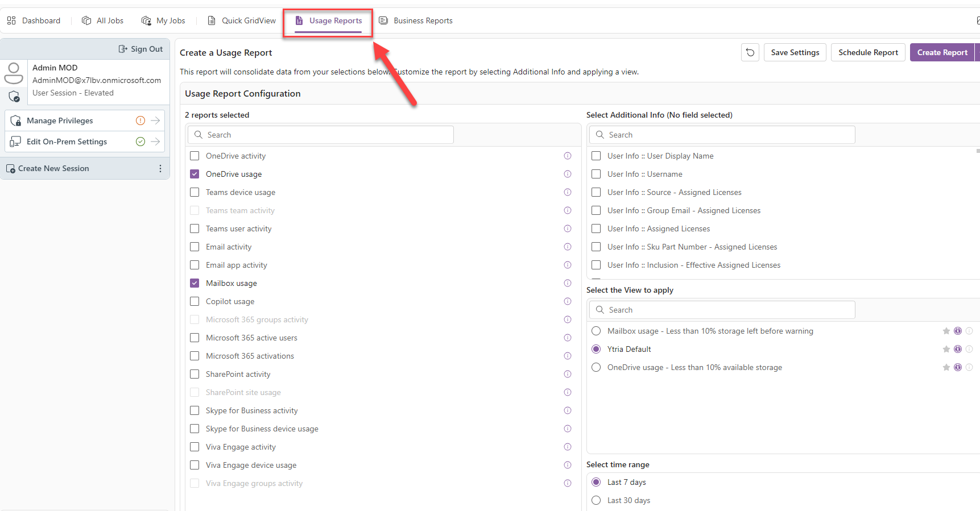The image size is (980, 511).
Task: Click the reports list Search field
Action: (321, 135)
